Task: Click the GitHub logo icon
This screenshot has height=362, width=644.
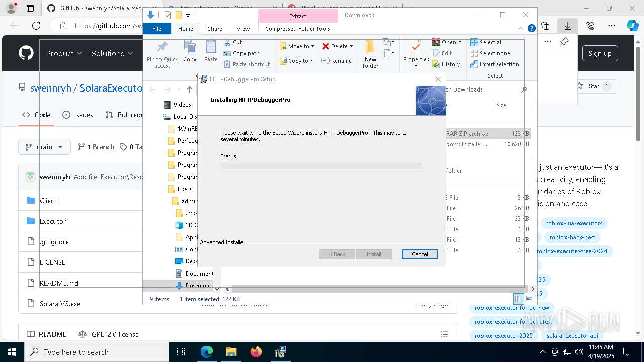Action: click(26, 53)
